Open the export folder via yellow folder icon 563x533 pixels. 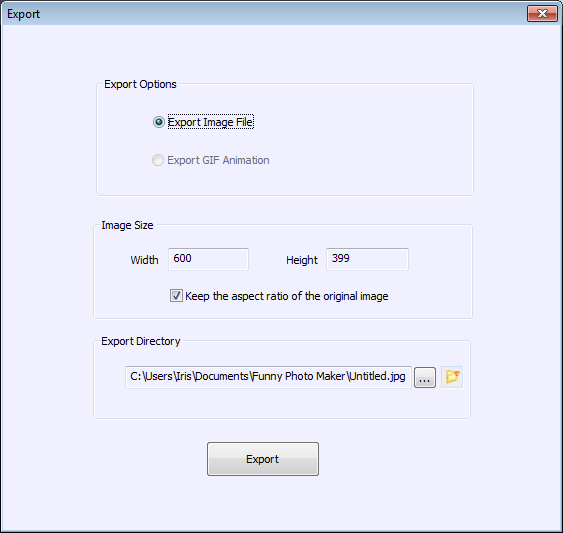coord(452,377)
